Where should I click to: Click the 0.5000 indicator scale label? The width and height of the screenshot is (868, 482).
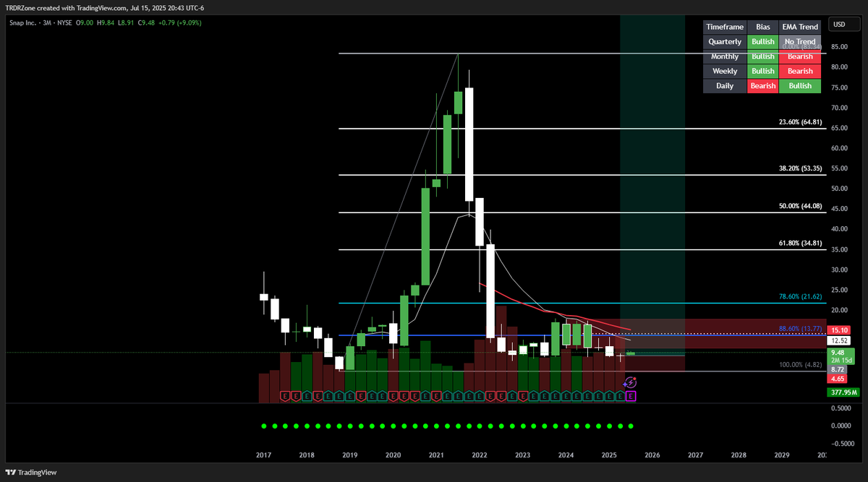click(x=841, y=408)
